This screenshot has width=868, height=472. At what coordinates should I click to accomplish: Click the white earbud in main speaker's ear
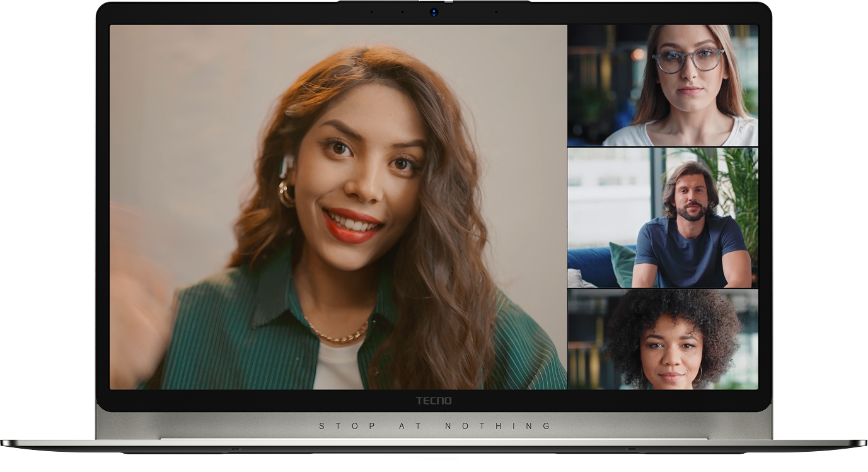pyautogui.click(x=285, y=166)
